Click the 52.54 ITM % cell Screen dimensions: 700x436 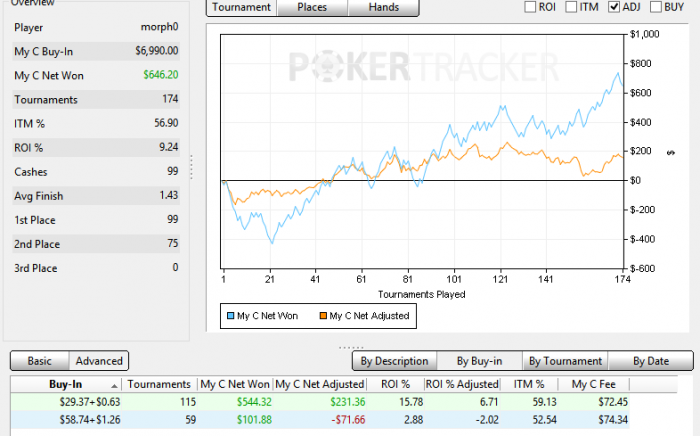pyautogui.click(x=545, y=420)
